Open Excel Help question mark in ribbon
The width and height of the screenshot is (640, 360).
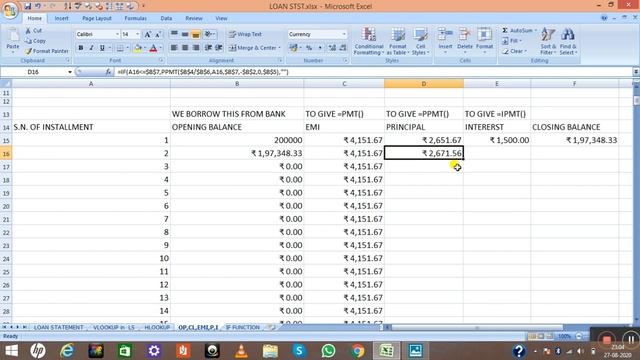pos(604,18)
